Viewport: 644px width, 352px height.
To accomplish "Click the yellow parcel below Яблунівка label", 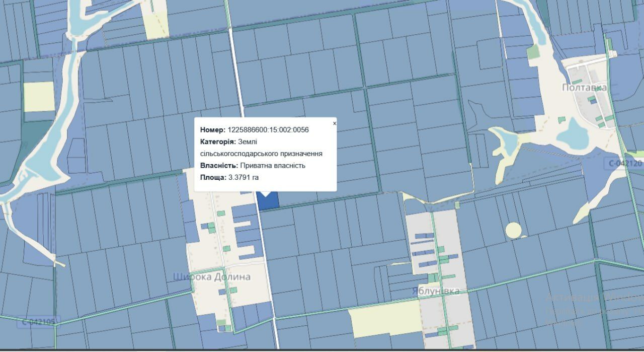I will point(385,319).
